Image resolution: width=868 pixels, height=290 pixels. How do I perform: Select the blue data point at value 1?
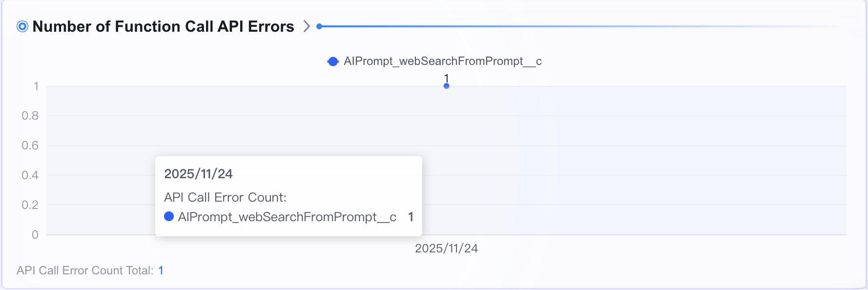446,86
